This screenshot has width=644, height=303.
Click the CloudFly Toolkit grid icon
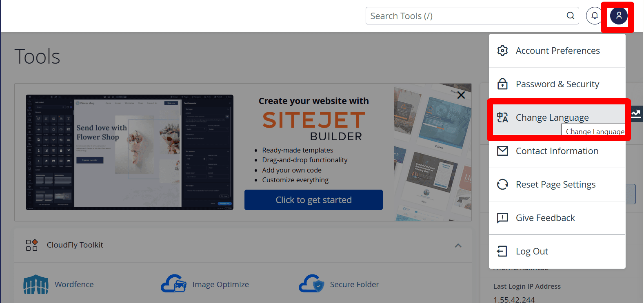(x=32, y=245)
